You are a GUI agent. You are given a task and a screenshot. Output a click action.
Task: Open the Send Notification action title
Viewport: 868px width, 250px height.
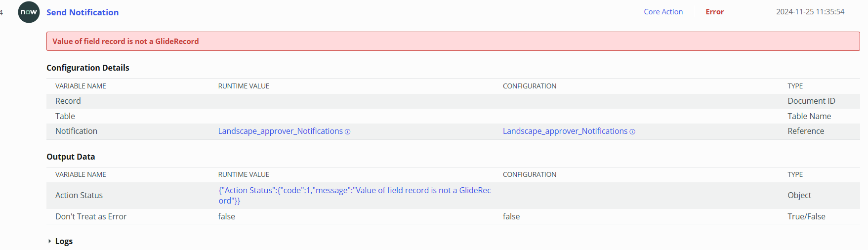point(83,12)
